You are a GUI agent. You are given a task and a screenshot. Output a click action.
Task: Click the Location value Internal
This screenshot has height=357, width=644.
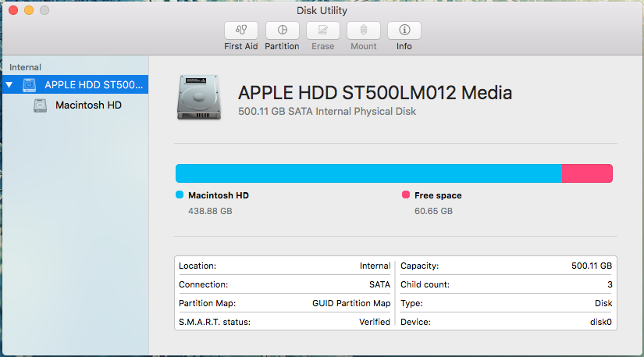click(375, 266)
